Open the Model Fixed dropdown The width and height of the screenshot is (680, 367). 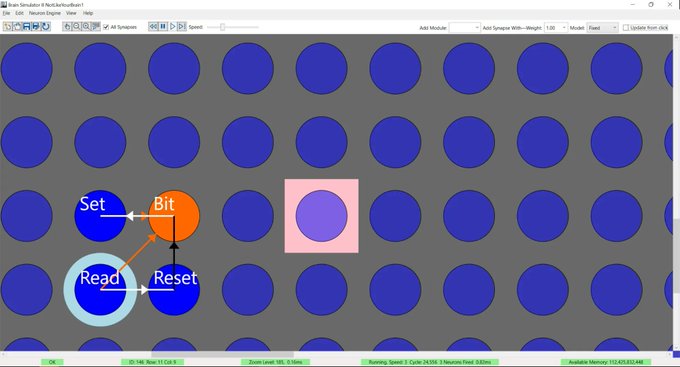click(x=602, y=27)
